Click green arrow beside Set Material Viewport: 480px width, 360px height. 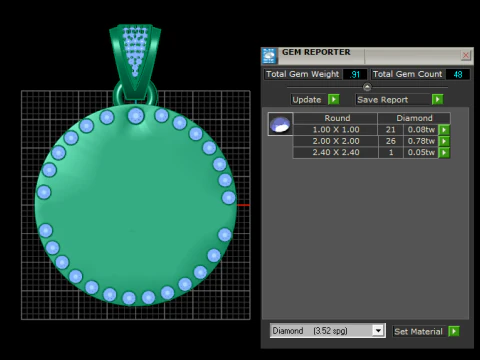[x=454, y=331]
